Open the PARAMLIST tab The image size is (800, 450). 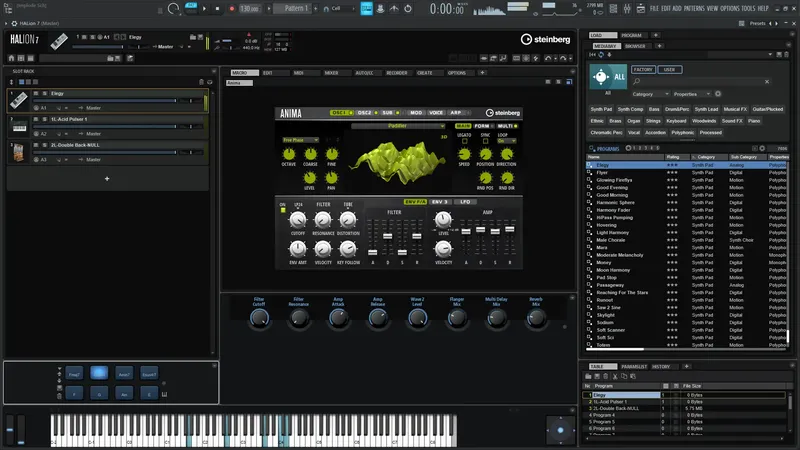(x=634, y=367)
